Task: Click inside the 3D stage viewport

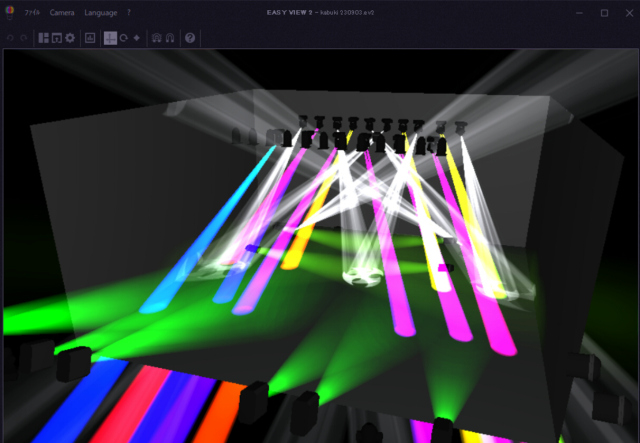Action: pyautogui.click(x=320, y=250)
